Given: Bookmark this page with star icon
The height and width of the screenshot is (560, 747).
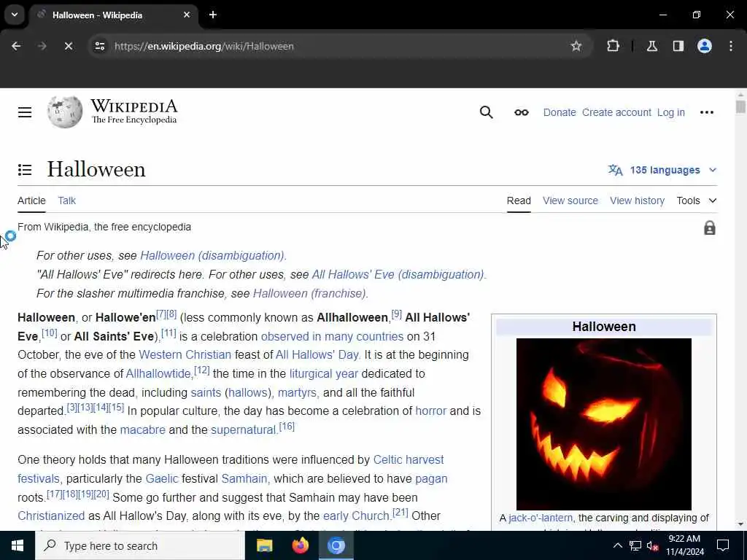Looking at the screenshot, I should point(576,46).
